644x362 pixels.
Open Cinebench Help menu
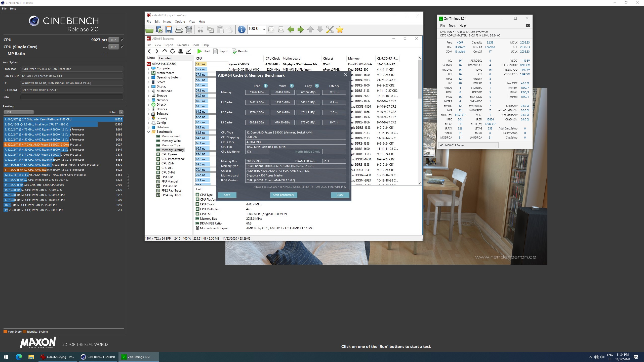coord(13,9)
